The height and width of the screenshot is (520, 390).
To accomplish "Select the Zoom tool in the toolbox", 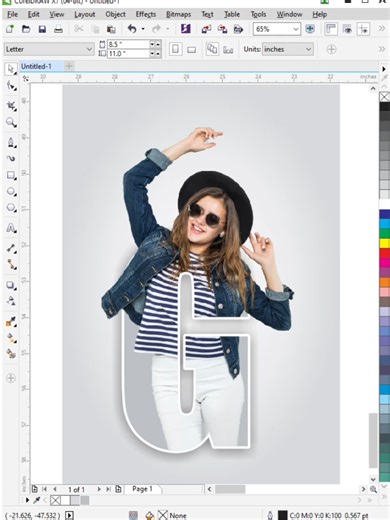I will [x=11, y=122].
